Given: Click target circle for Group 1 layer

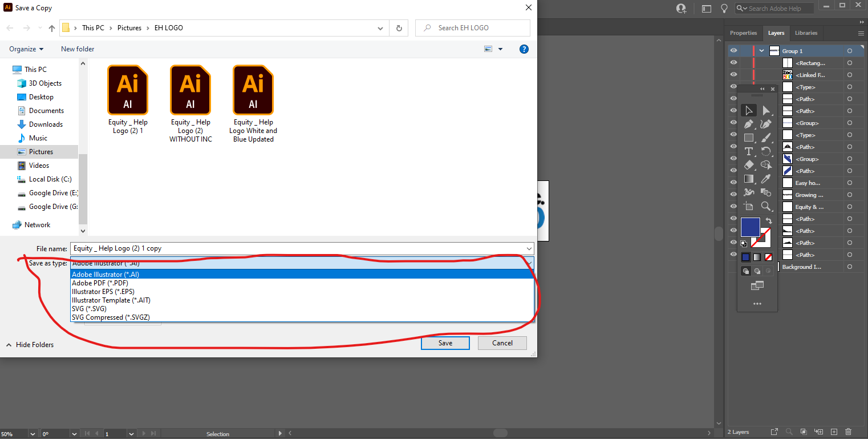Looking at the screenshot, I should pyautogui.click(x=850, y=51).
